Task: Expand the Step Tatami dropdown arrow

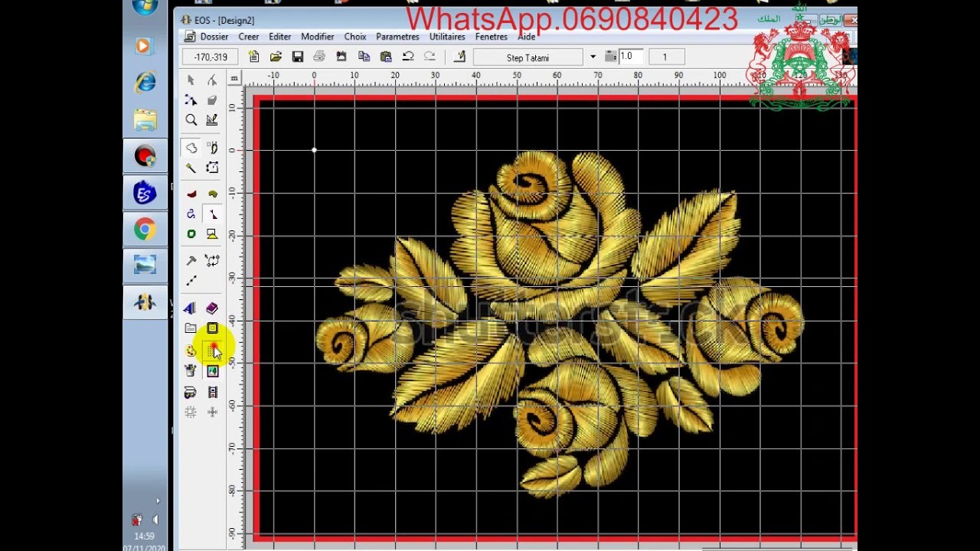Action: click(x=593, y=57)
